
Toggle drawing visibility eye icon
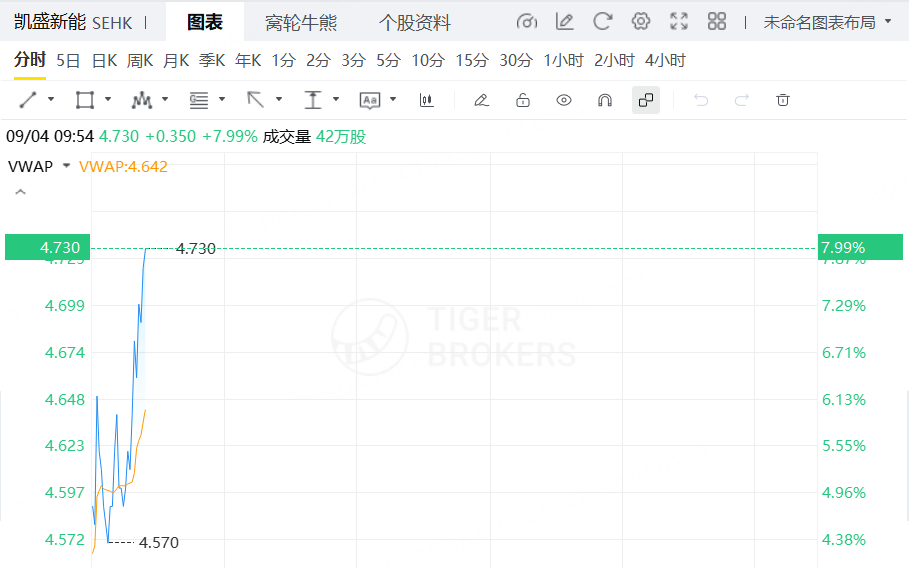563,100
